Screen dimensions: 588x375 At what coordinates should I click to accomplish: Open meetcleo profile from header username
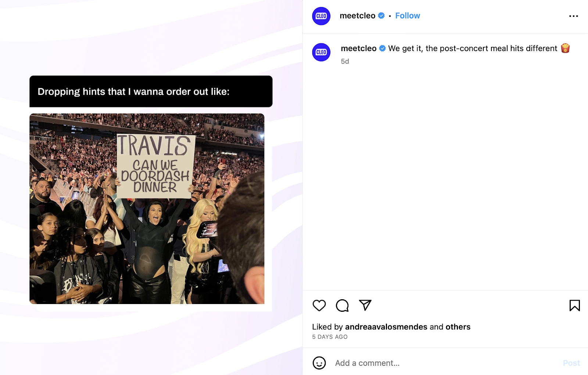357,16
